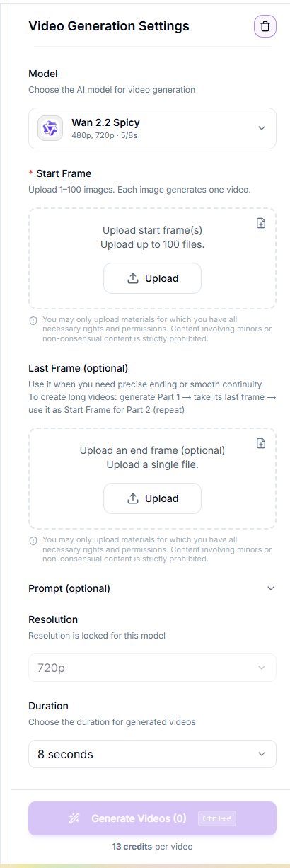Click the Wan 2.2 Spicy model logo
The height and width of the screenshot is (868, 290).
click(x=50, y=128)
